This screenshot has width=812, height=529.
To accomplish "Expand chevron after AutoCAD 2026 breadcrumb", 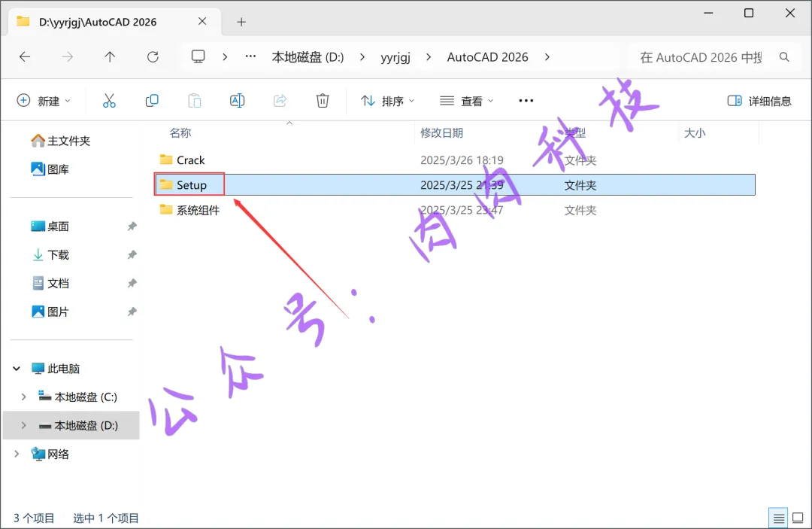I will pyautogui.click(x=547, y=57).
